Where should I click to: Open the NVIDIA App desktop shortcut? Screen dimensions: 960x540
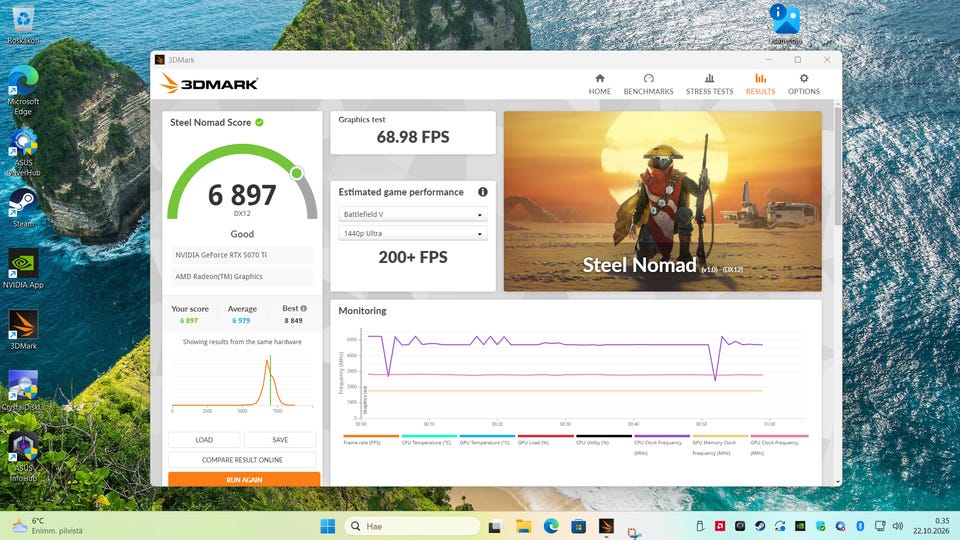click(x=23, y=268)
